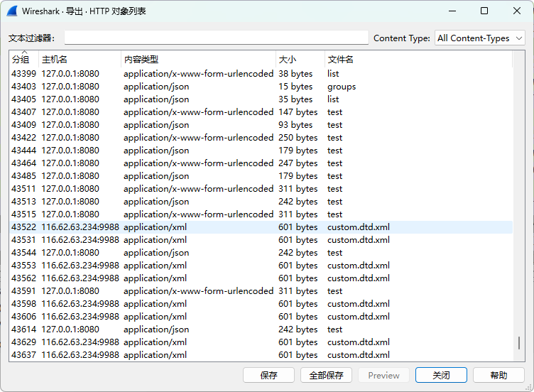Select packet 43485 row
The image size is (534, 392).
point(261,175)
